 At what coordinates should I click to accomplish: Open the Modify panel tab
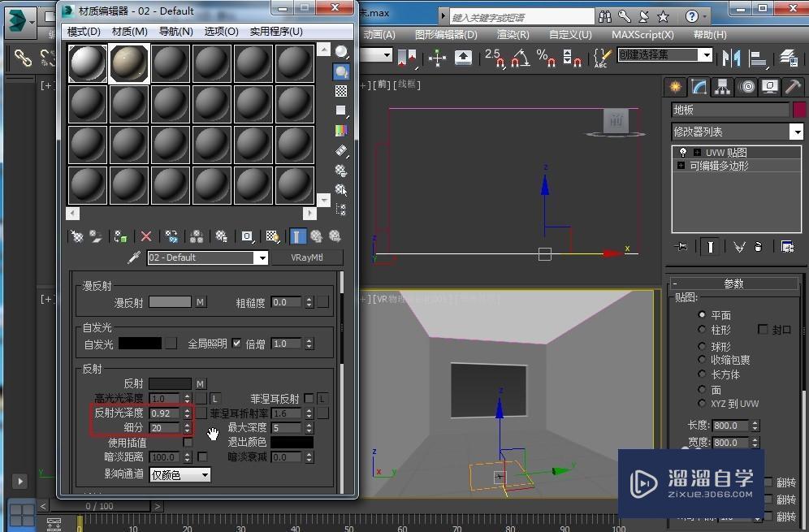click(x=699, y=87)
